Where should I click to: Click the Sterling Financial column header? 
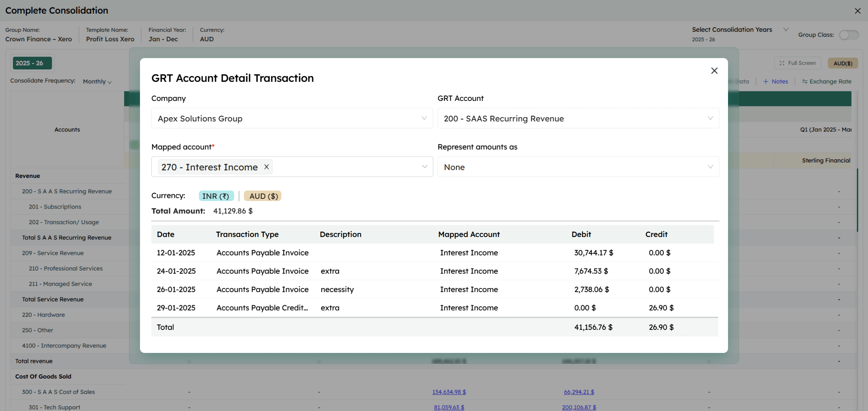tap(826, 161)
